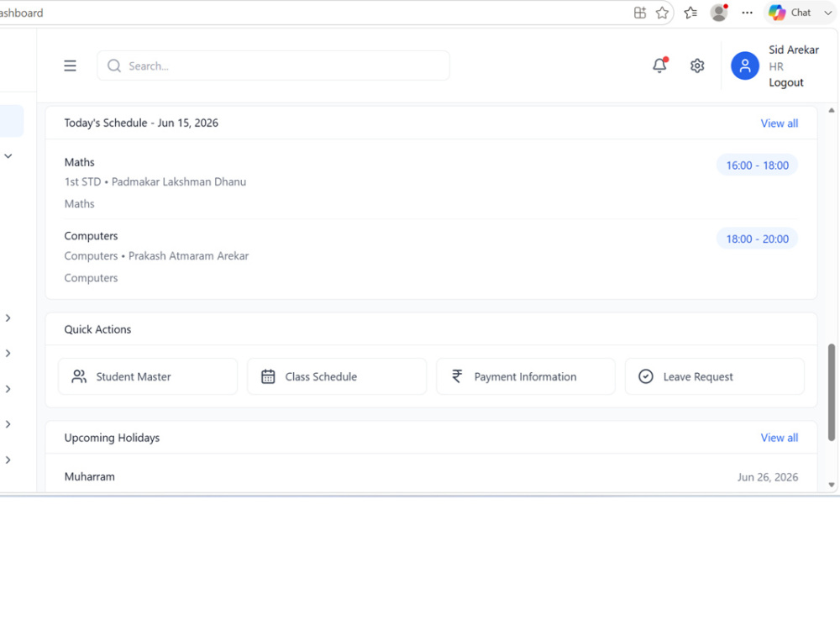The image size is (840, 630).
Task: View all Upcoming Holidays
Action: pyautogui.click(x=780, y=438)
